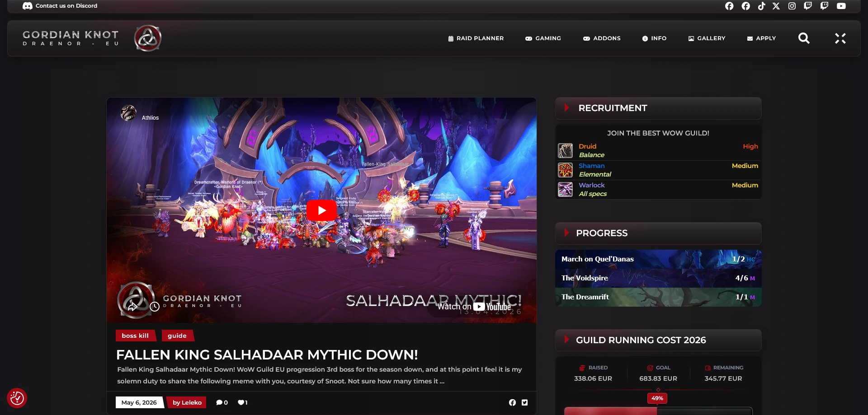
Task: Open the YouTube channel icon in top bar
Action: pyautogui.click(x=841, y=6)
